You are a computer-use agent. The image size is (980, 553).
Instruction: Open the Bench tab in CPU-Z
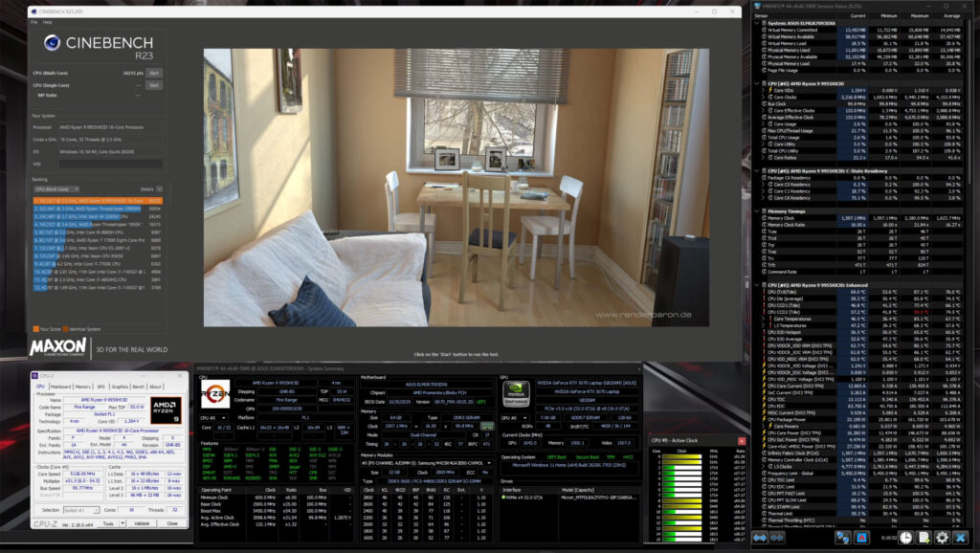pyautogui.click(x=138, y=387)
